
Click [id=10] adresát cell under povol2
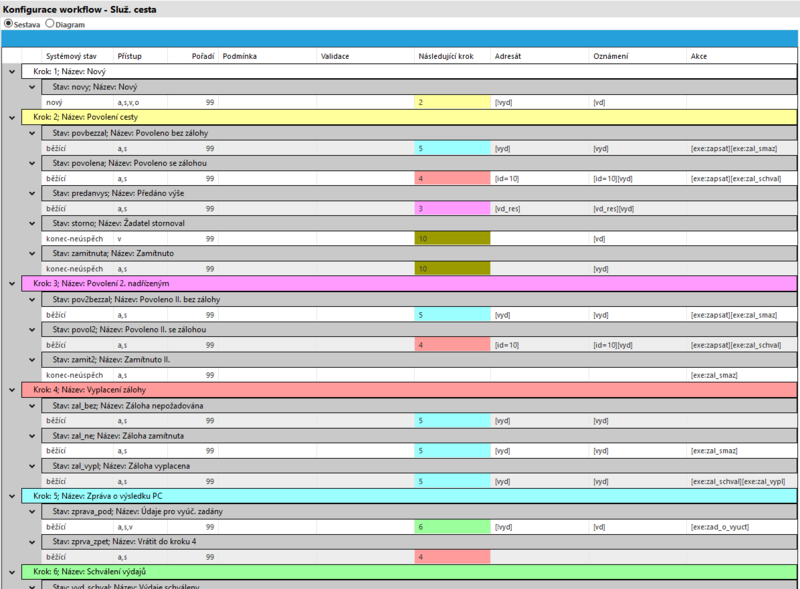pos(507,345)
